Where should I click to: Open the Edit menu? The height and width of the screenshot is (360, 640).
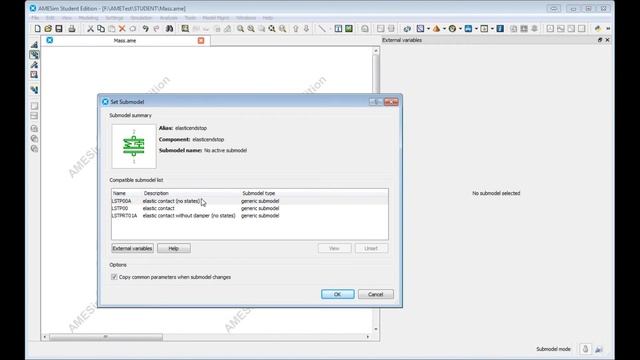coord(50,18)
